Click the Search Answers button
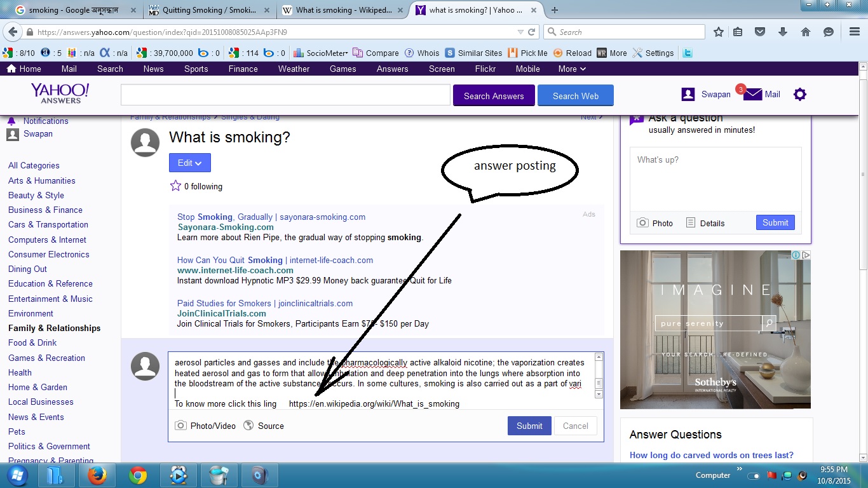Screen dimensions: 868x488 pos(494,95)
